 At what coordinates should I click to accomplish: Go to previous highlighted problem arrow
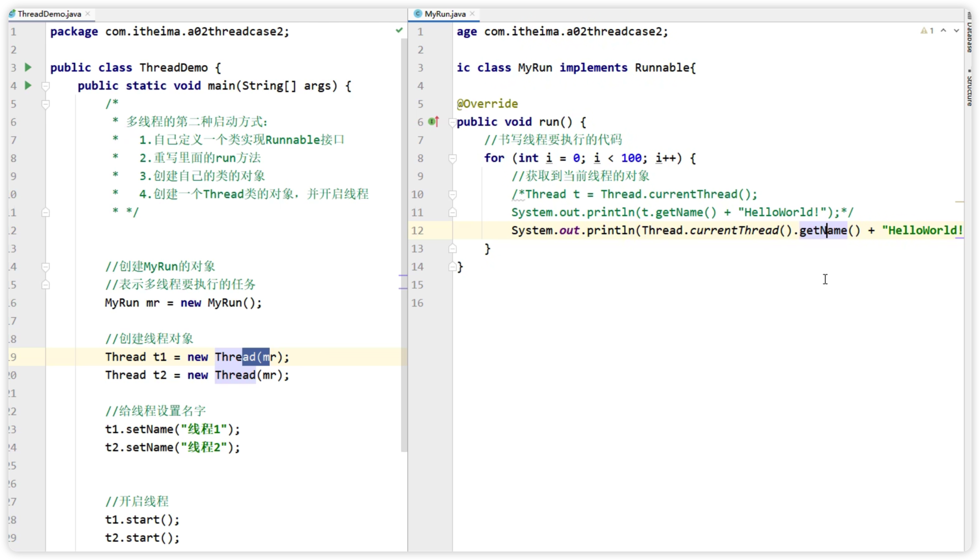(x=944, y=31)
